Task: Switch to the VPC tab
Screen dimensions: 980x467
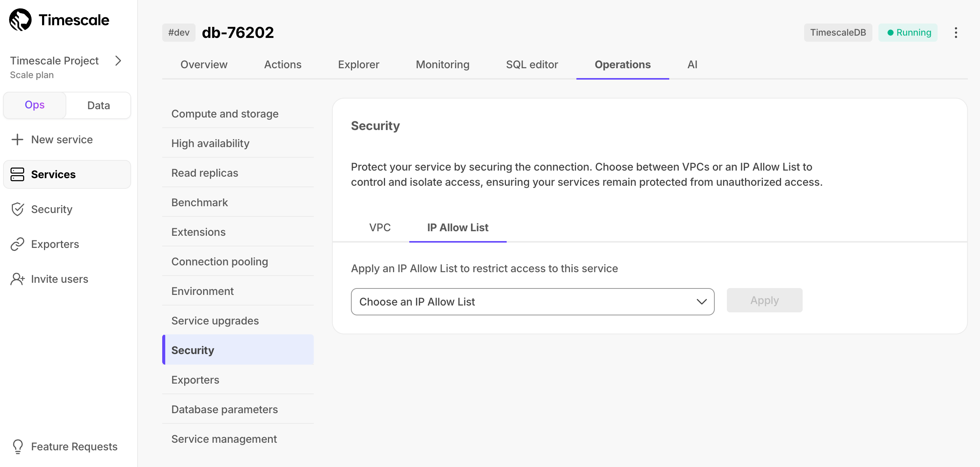Action: (380, 227)
